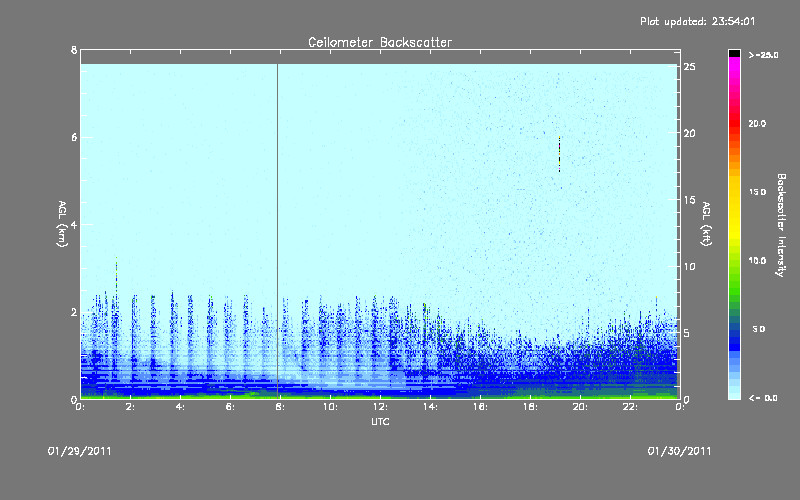This screenshot has width=800, height=500.
Task: Click the 4 label on the left km axis
Action: point(74,224)
